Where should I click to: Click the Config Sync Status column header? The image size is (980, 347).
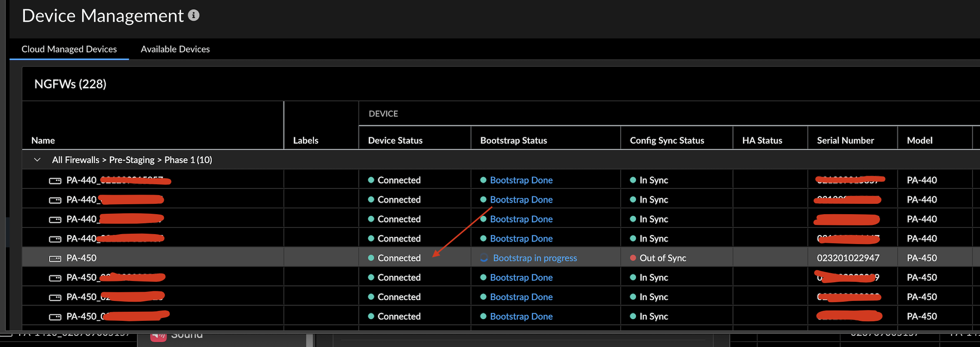click(x=667, y=140)
